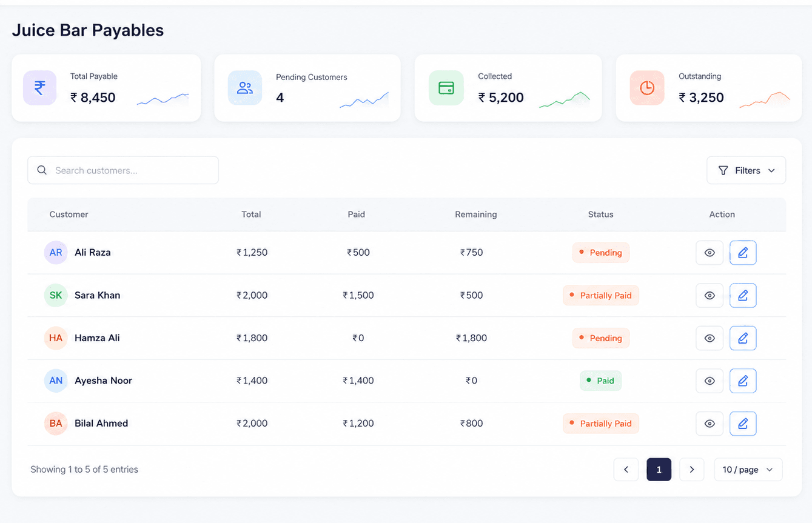This screenshot has height=523, width=812.
Task: Select page 1 in pagination
Action: pos(659,470)
